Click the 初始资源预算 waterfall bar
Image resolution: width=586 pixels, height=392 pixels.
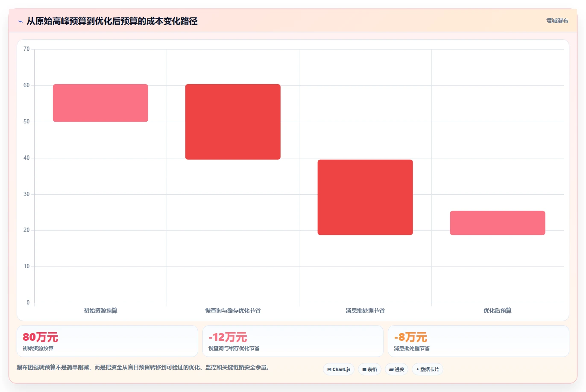(x=100, y=103)
